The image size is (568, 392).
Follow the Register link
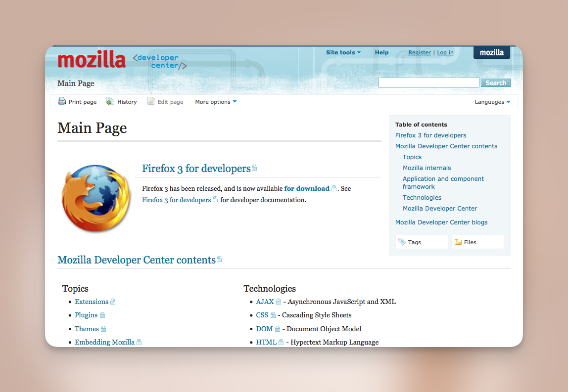tap(420, 52)
